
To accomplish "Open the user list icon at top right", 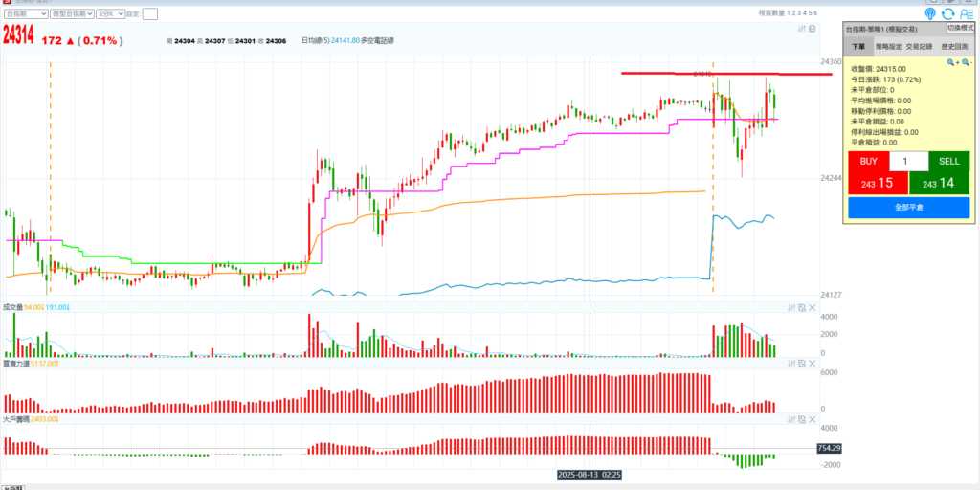I will 967,13.
